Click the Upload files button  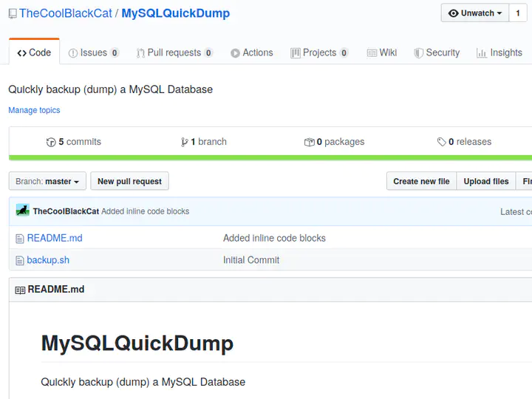coord(486,181)
